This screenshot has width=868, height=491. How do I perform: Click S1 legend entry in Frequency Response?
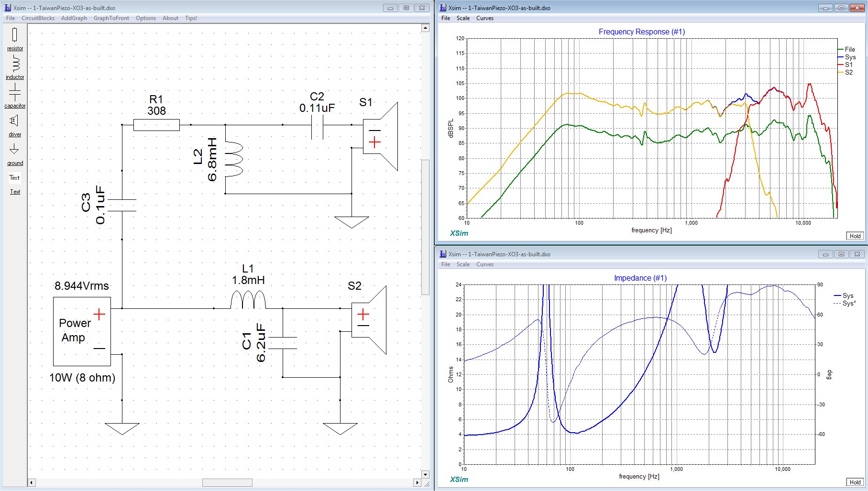pyautogui.click(x=846, y=65)
